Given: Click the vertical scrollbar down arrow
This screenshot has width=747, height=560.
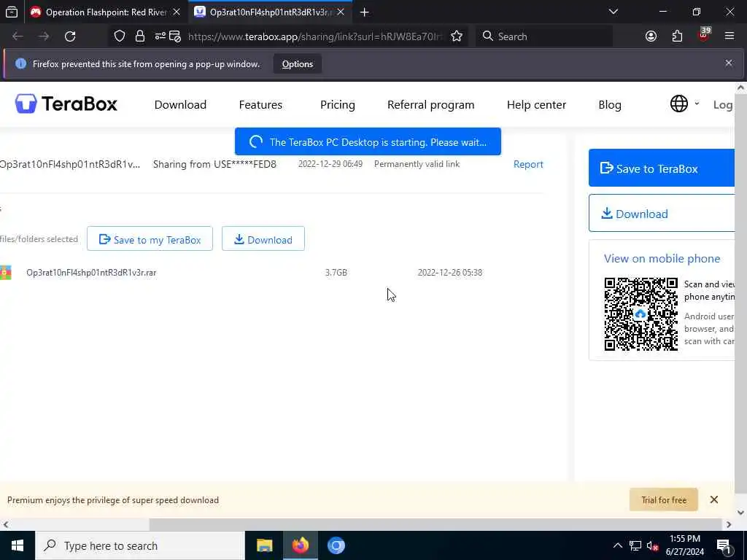Looking at the screenshot, I should [741, 513].
